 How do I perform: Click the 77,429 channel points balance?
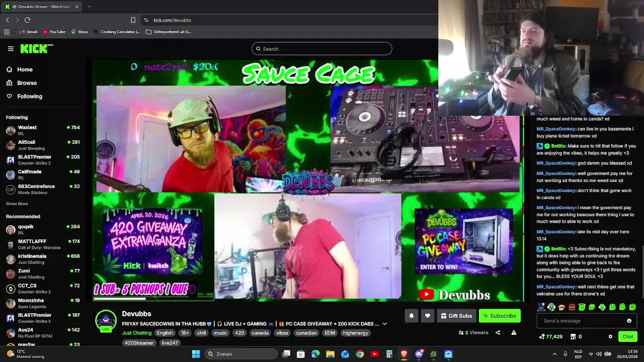coord(550,336)
